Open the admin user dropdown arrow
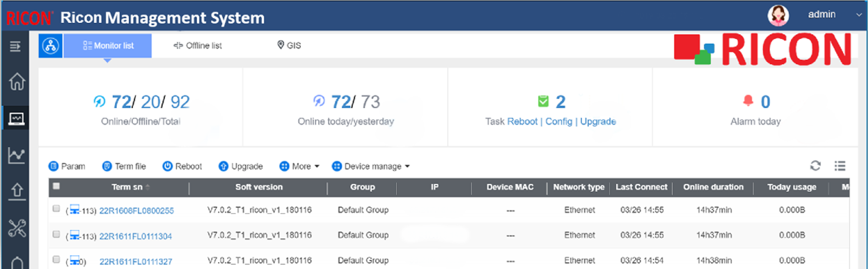 tap(859, 15)
